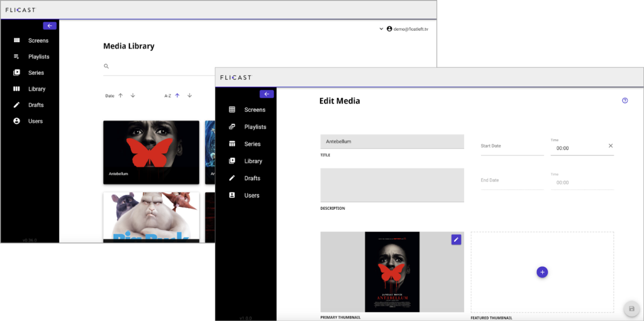
Task: Click the v0.36.0 version text in Media Library sidebar
Action: coord(30,240)
